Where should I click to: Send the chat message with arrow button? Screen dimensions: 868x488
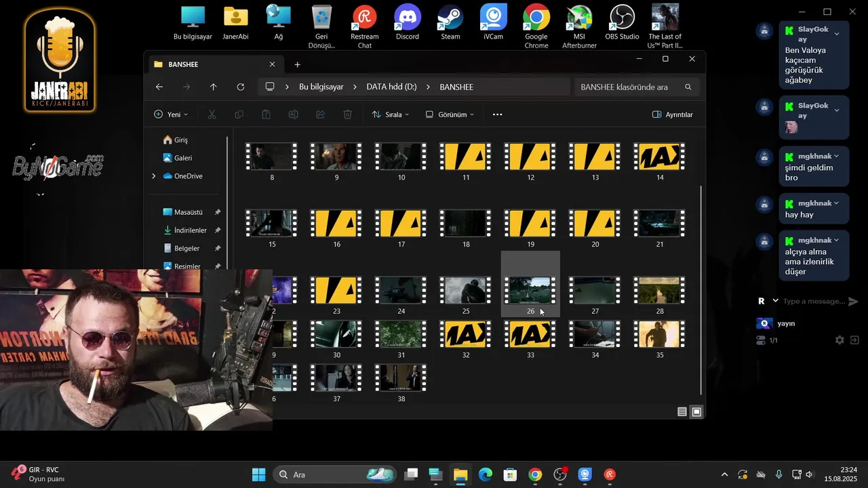click(853, 302)
